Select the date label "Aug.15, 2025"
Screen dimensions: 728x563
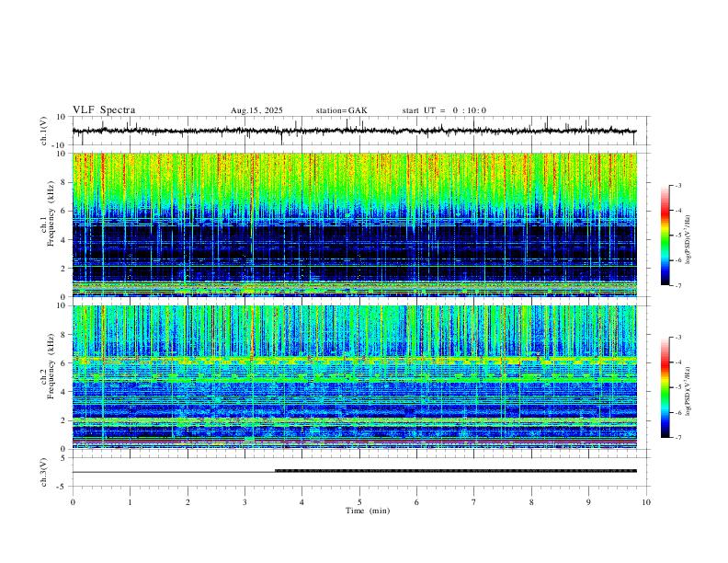click(x=256, y=110)
